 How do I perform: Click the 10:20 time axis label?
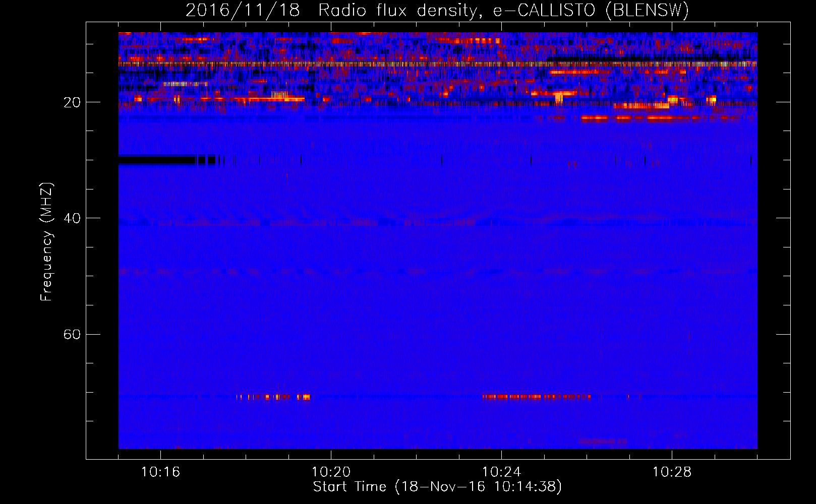331,472
